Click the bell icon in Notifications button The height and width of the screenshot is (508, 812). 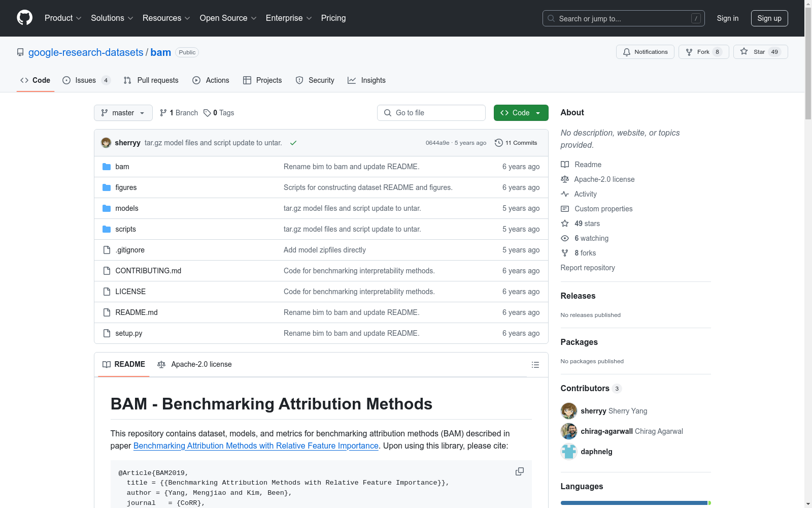pyautogui.click(x=627, y=52)
